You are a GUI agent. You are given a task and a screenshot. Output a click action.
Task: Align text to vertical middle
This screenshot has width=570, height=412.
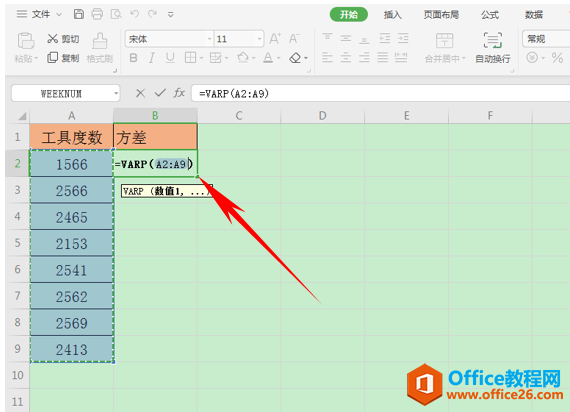(346, 38)
